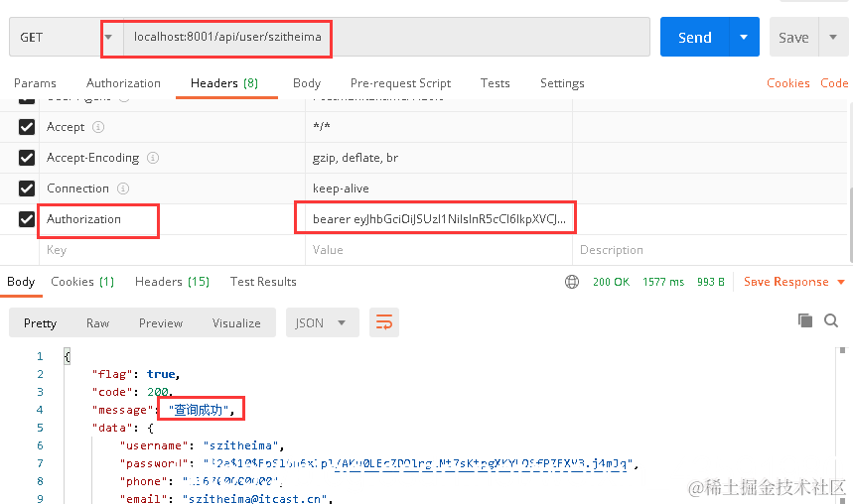The image size is (853, 504).
Task: Open the request Body tab
Action: 307,83
